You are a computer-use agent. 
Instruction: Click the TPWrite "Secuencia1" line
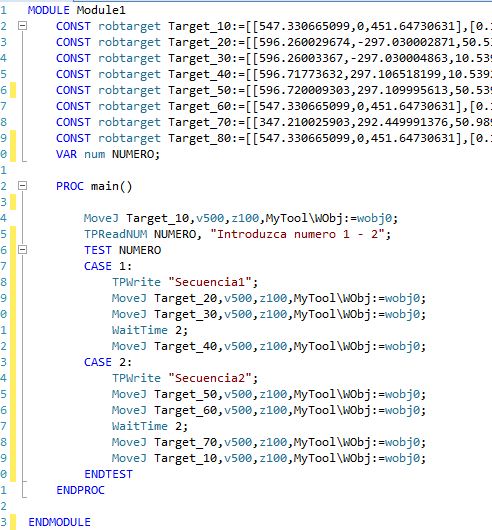coord(185,282)
